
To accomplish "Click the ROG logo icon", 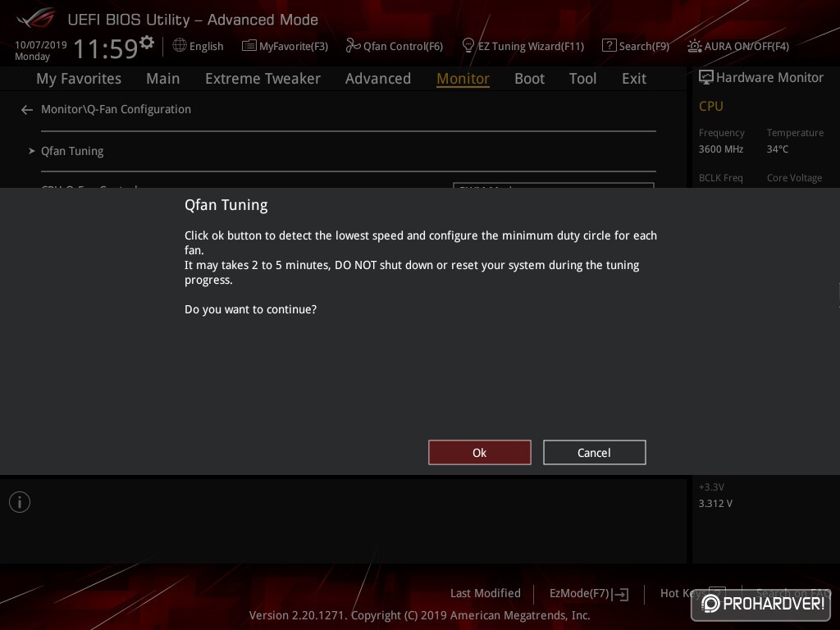I will point(36,18).
